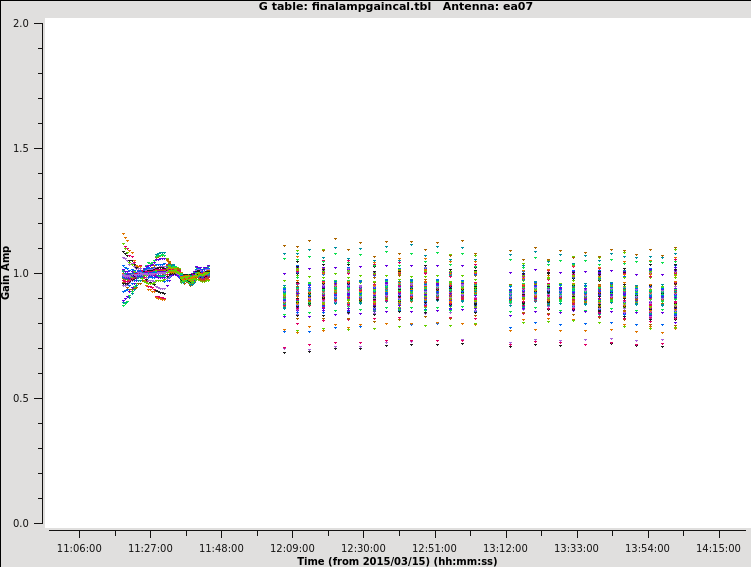Image resolution: width=751 pixels, height=567 pixels.
Task: Click the 11:48:00 time tick label
Action: 221,548
